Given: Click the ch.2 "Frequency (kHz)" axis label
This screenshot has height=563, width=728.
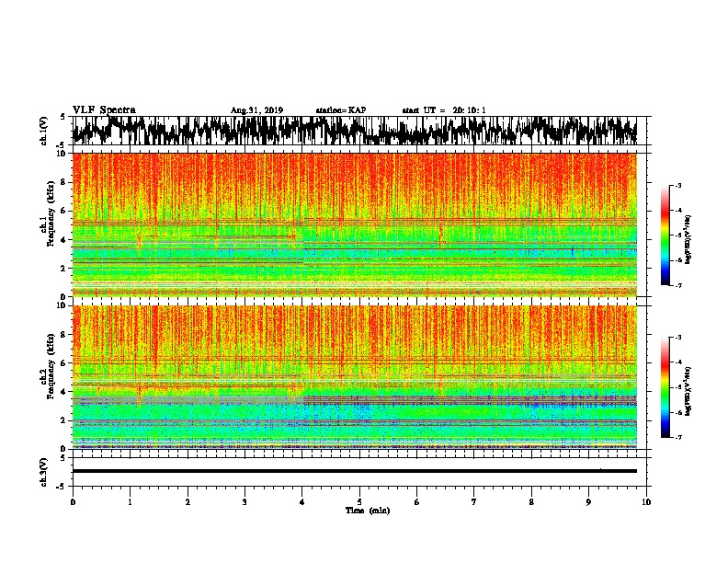Looking at the screenshot, I should click(x=51, y=367).
